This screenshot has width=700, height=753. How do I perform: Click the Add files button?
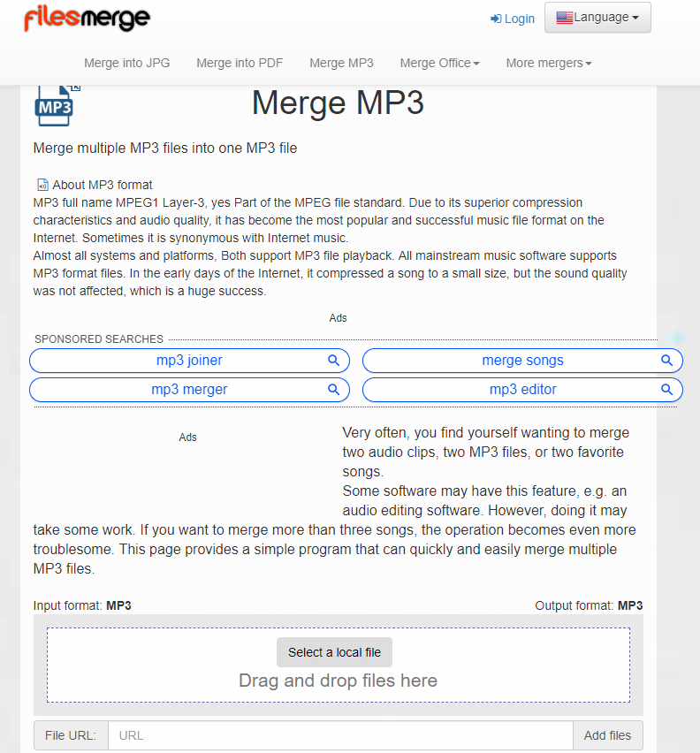(607, 735)
